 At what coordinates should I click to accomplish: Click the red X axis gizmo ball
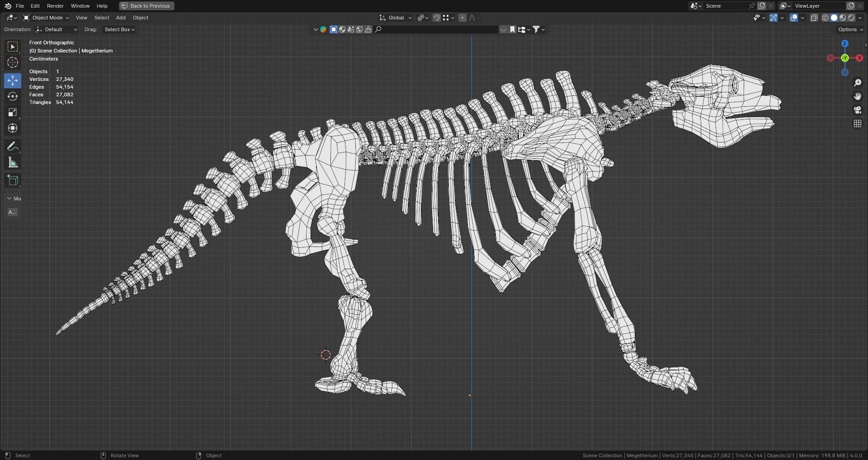859,58
